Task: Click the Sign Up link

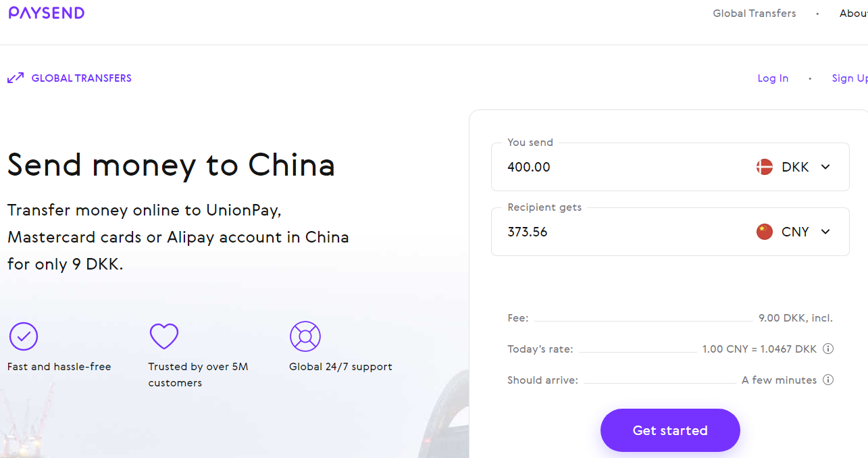Action: click(849, 78)
